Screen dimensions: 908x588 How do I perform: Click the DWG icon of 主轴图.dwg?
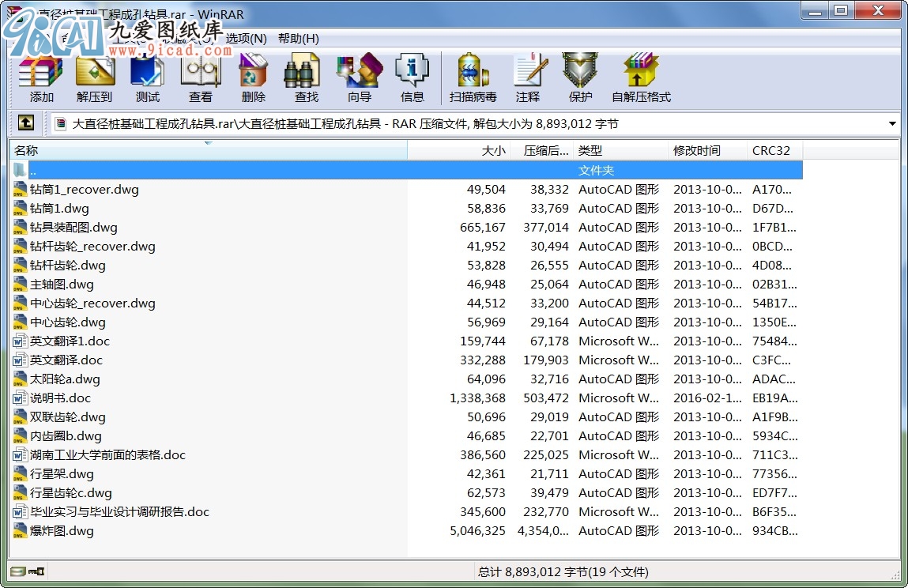click(x=21, y=285)
